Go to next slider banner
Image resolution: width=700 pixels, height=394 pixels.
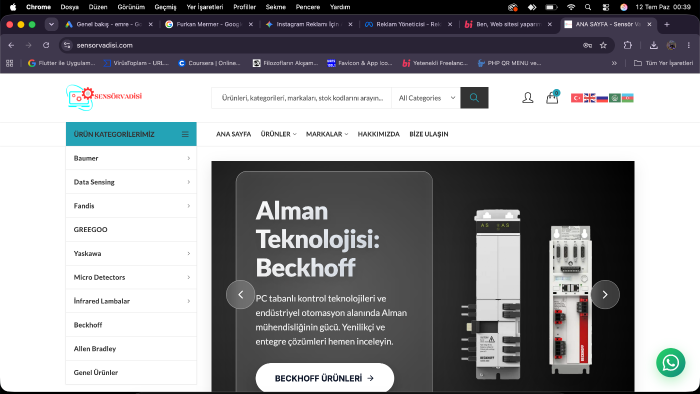tap(605, 294)
